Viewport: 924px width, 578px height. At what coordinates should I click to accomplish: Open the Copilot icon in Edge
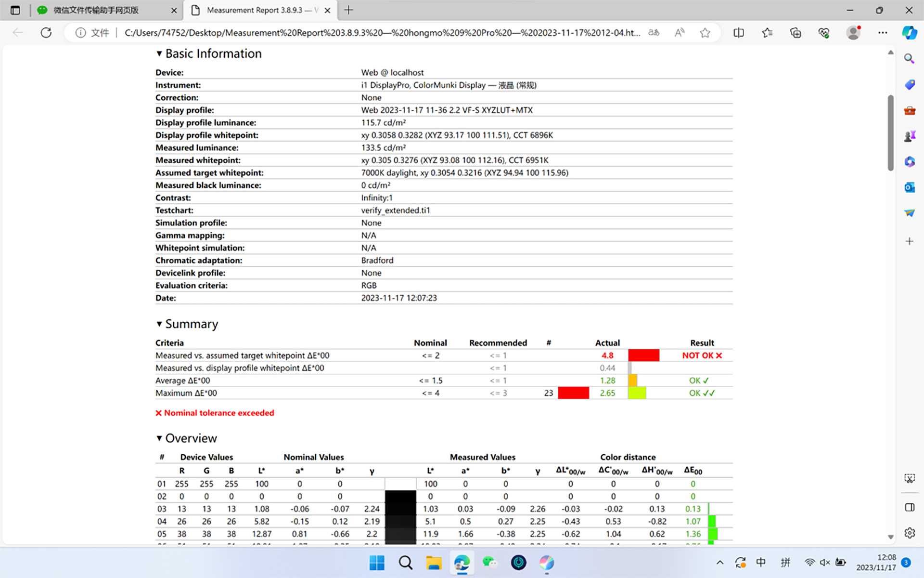click(x=909, y=33)
